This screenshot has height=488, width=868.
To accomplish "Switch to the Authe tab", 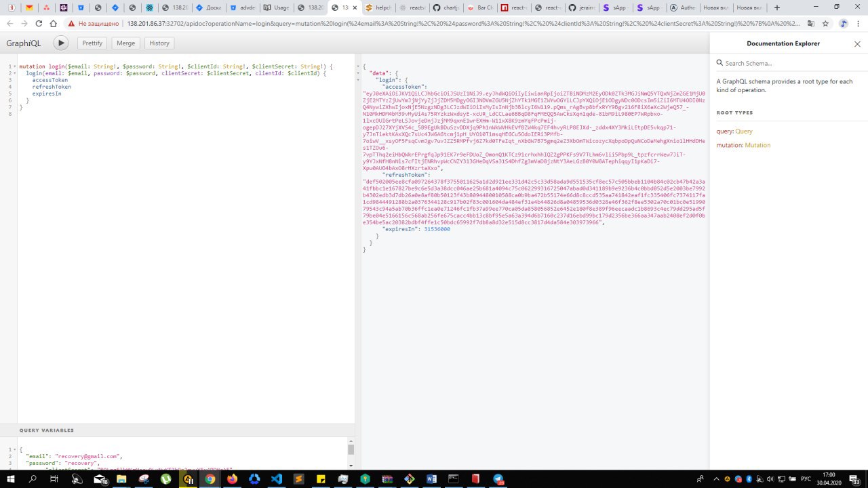I will coord(682,7).
